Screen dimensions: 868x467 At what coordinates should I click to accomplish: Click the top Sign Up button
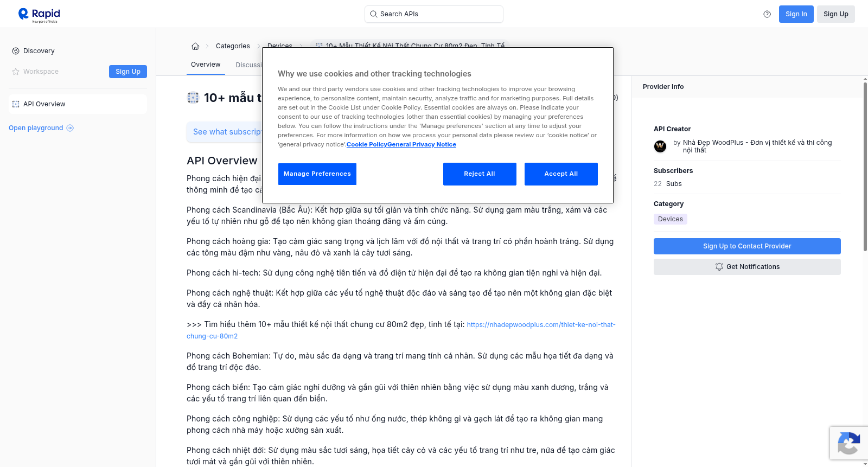pyautogui.click(x=836, y=14)
